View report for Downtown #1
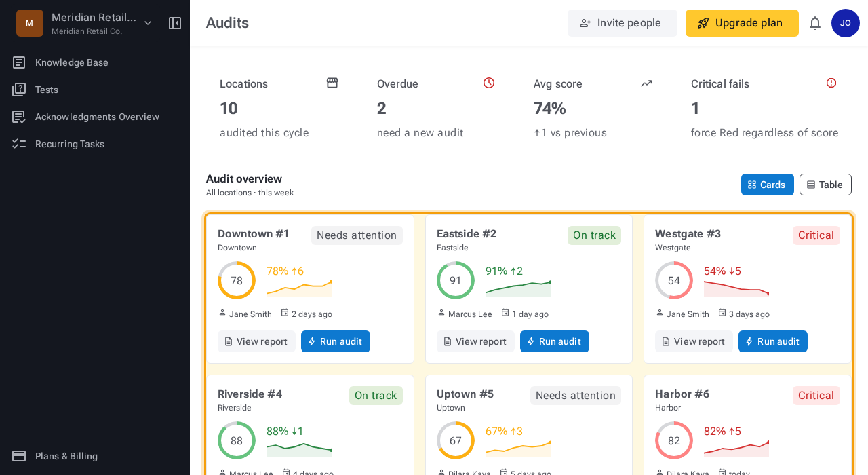The image size is (868, 475). pos(256,341)
